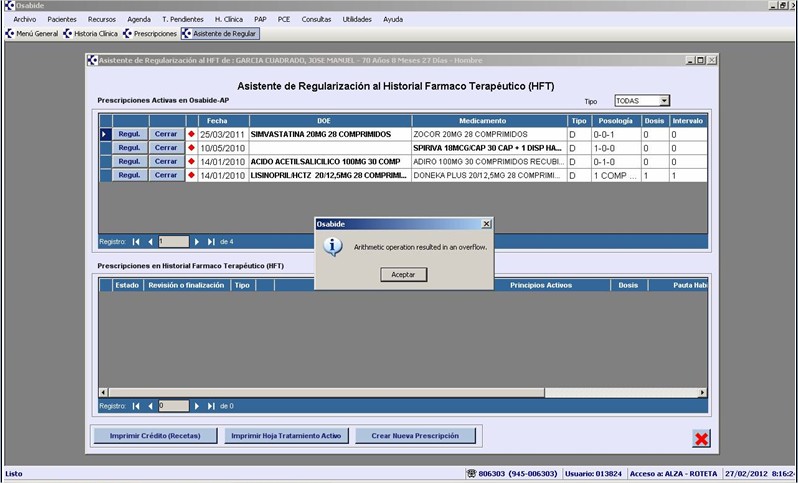This screenshot has height=483, width=798.
Task: Click the dialog's blue information icon
Action: pyautogui.click(x=335, y=245)
